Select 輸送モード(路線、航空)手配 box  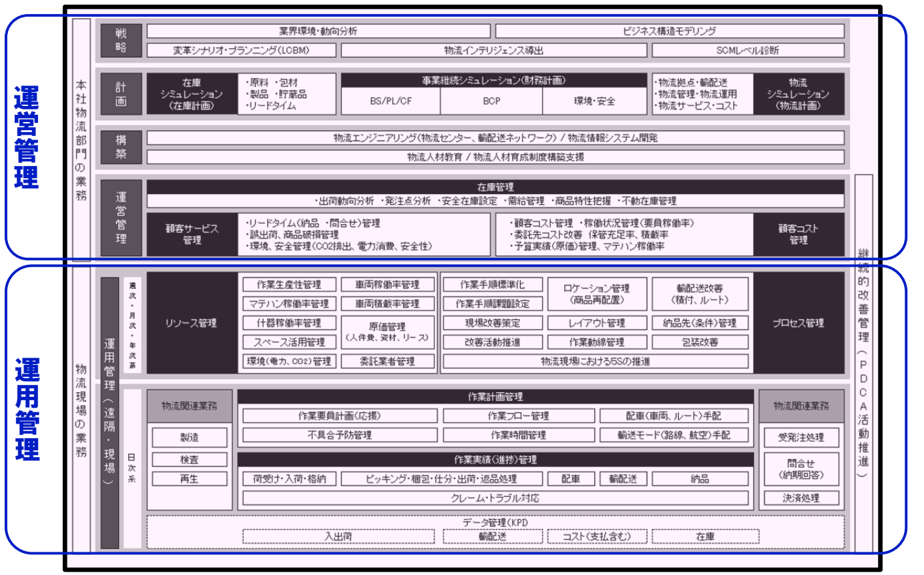click(674, 435)
